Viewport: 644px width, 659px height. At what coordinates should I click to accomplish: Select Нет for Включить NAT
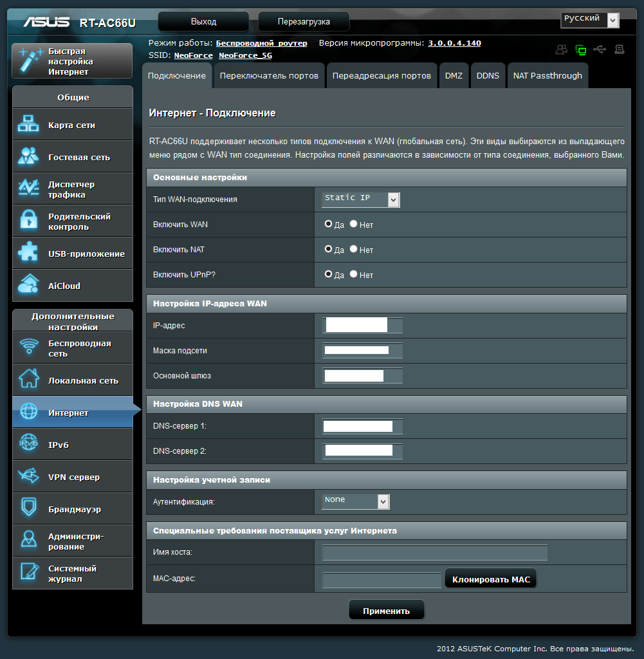pyautogui.click(x=354, y=249)
